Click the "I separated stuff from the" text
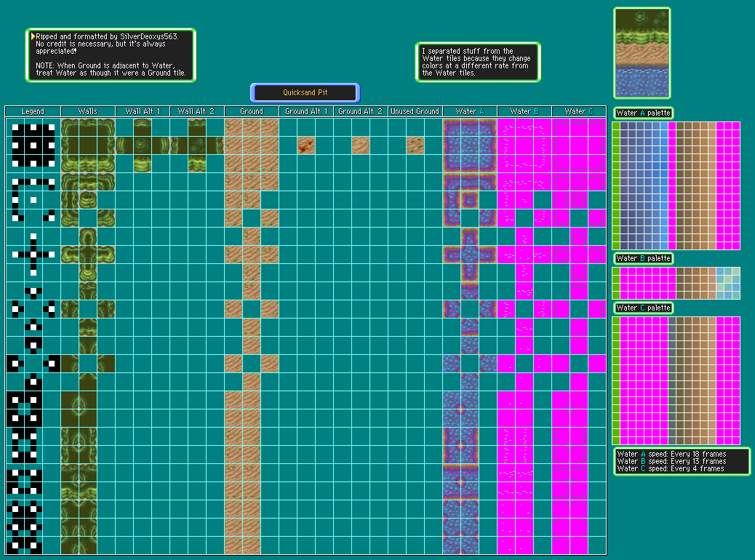 [x=468, y=51]
